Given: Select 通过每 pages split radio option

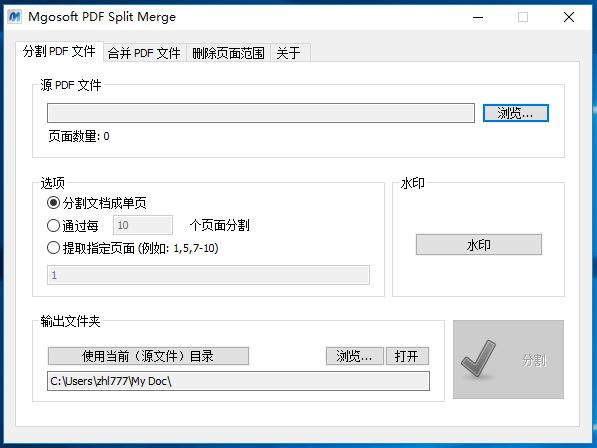Looking at the screenshot, I should (53, 226).
